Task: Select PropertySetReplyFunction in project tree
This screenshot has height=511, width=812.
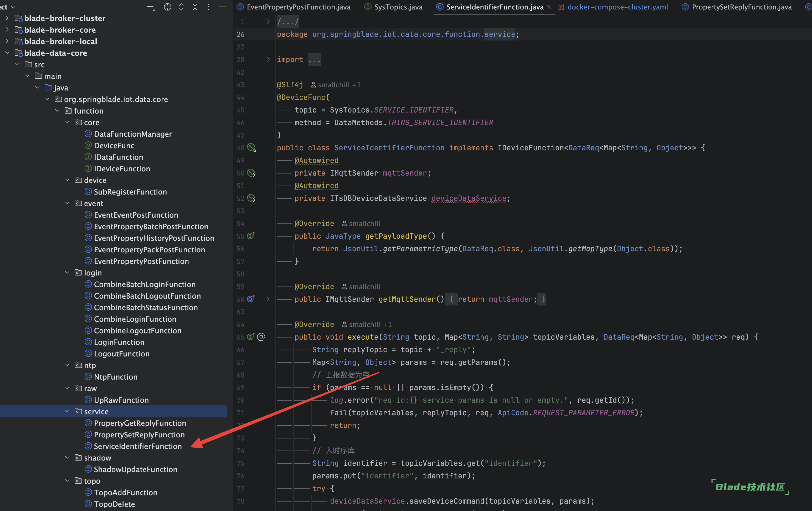Action: [139, 435]
